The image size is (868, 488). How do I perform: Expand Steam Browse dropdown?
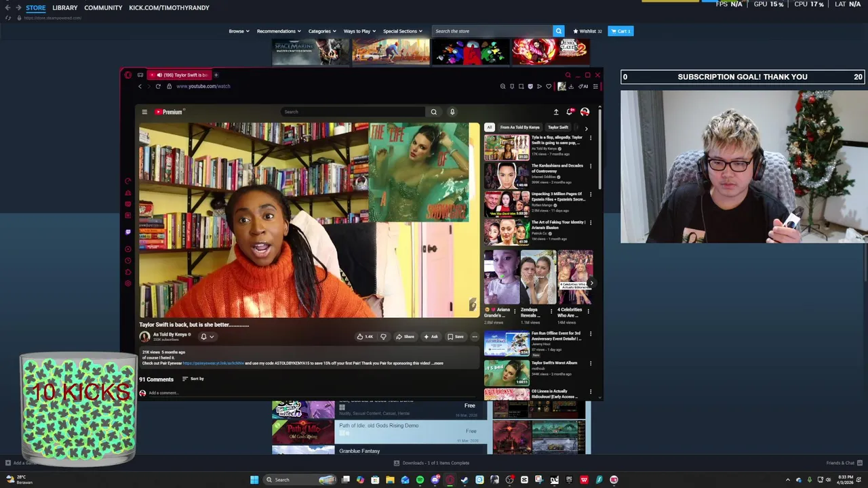[239, 31]
